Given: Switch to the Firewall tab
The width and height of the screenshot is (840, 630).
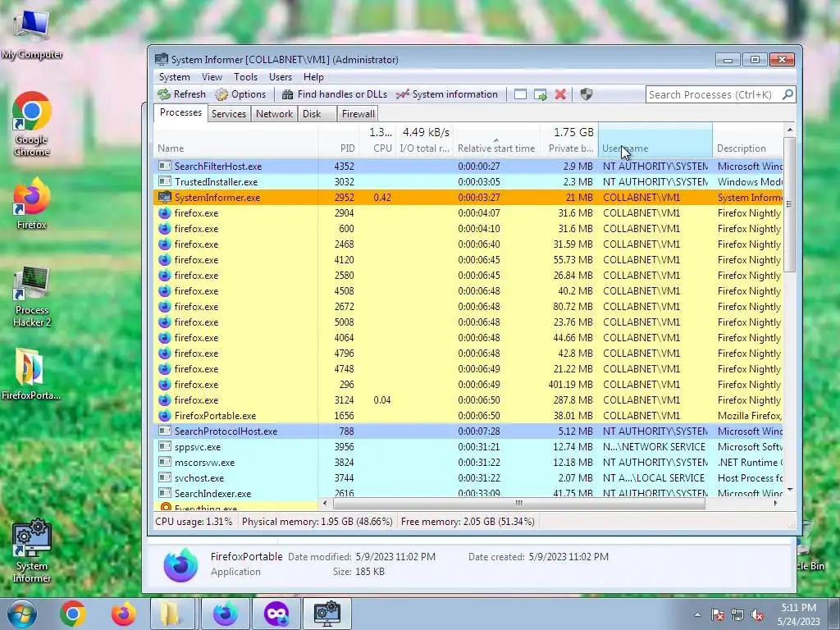Looking at the screenshot, I should [358, 113].
